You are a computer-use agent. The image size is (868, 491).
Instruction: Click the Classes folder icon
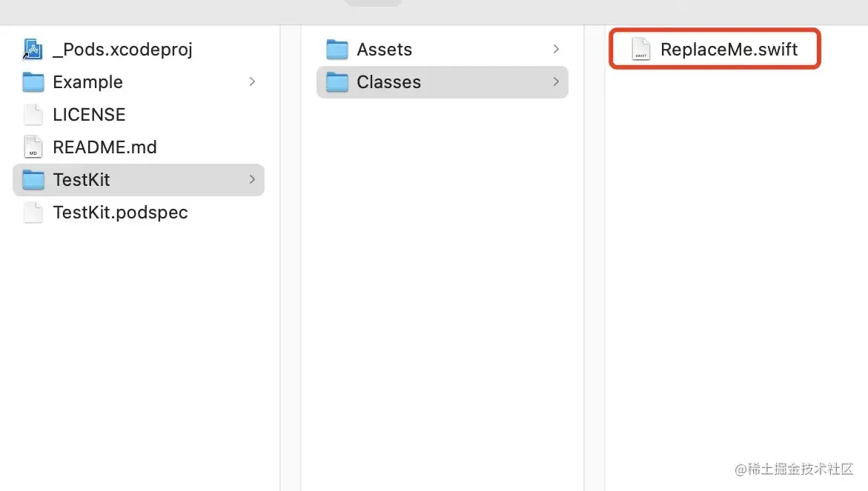[x=337, y=82]
